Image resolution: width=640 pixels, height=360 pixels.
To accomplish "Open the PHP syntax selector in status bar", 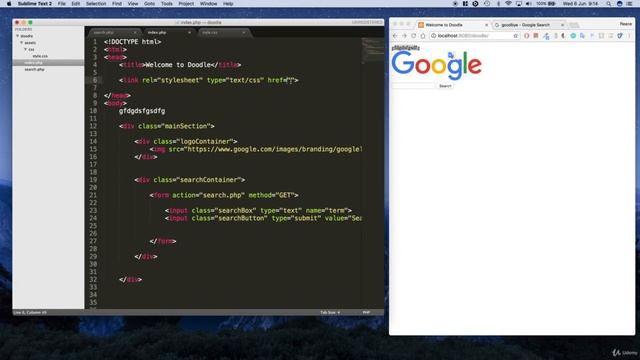I will pyautogui.click(x=366, y=313).
